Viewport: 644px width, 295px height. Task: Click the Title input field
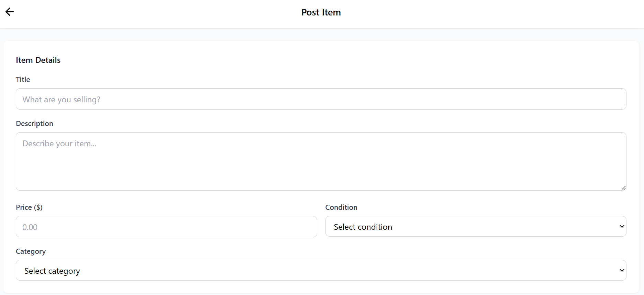click(321, 99)
